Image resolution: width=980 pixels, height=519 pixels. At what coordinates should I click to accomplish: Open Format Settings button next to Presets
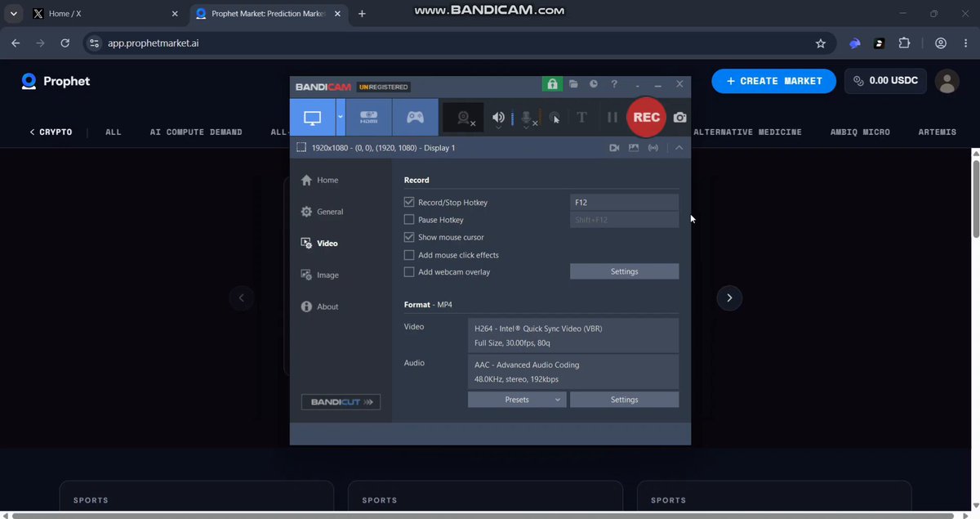click(x=624, y=400)
